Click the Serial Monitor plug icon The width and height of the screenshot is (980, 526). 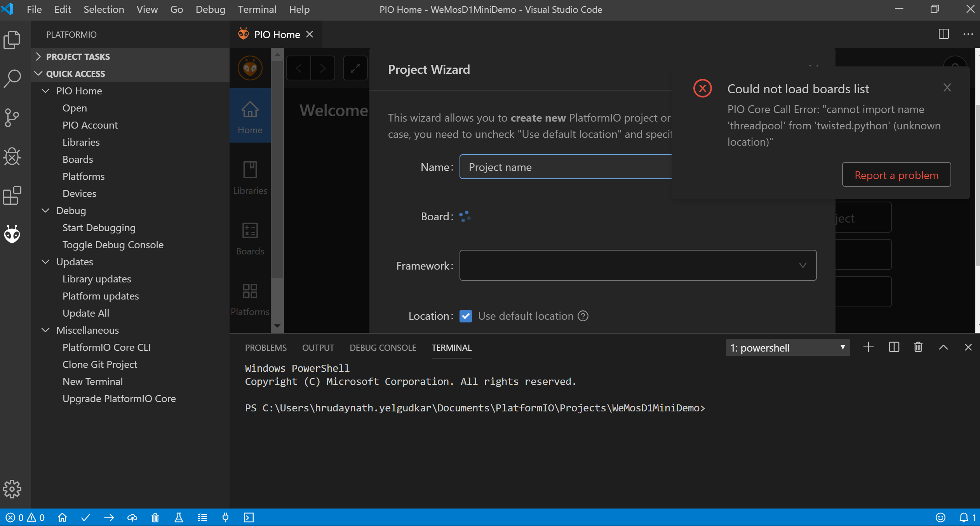[225, 517]
